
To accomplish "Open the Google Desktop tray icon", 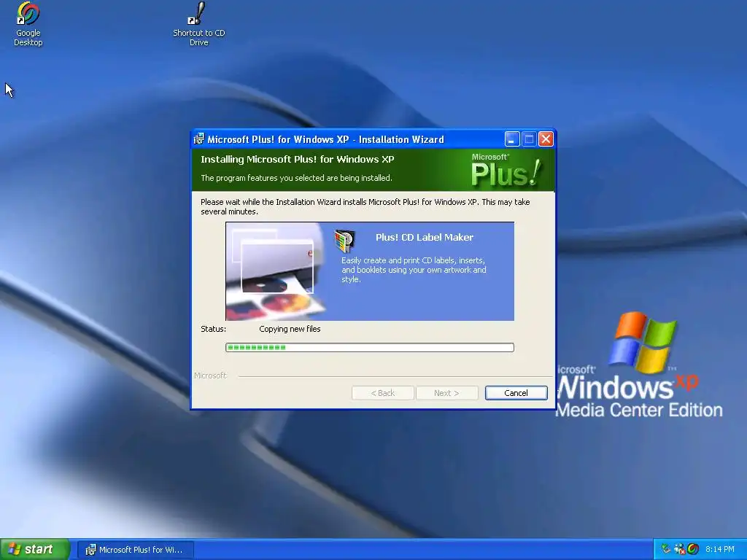I will pyautogui.click(x=693, y=549).
